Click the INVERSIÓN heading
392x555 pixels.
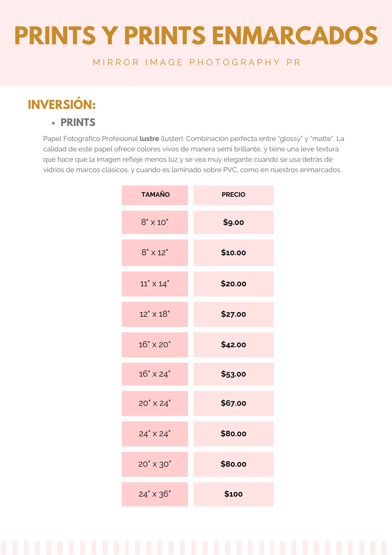62,105
